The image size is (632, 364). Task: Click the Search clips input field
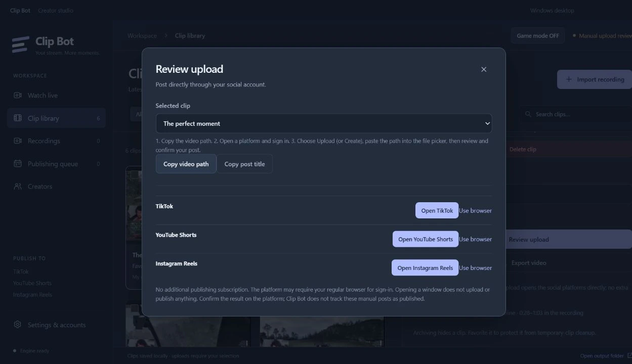(x=576, y=114)
